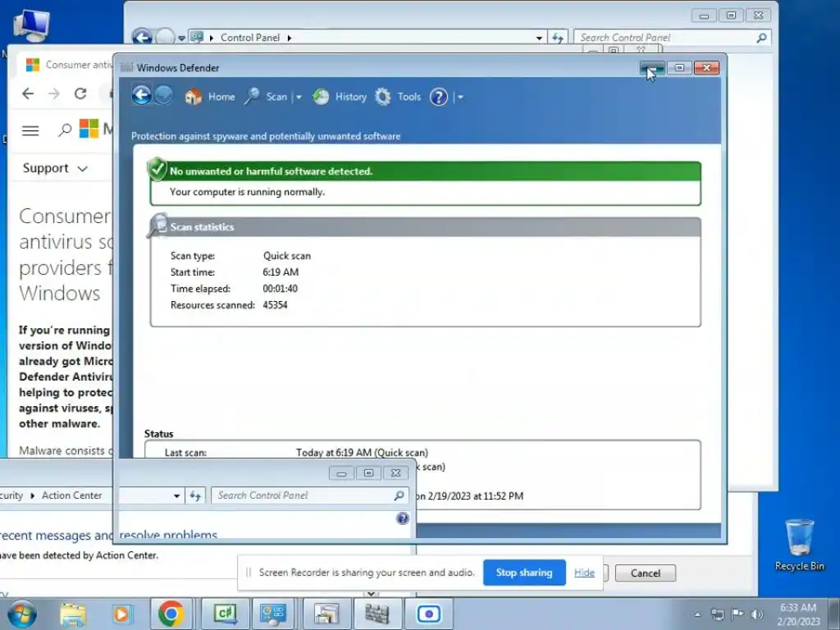Screen dimensions: 840x630
Task: Click the volume speaker tray icon
Action: pyautogui.click(x=756, y=614)
